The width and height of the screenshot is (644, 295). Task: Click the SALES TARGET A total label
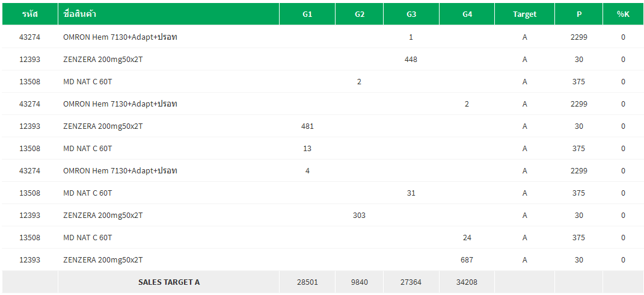[169, 282]
